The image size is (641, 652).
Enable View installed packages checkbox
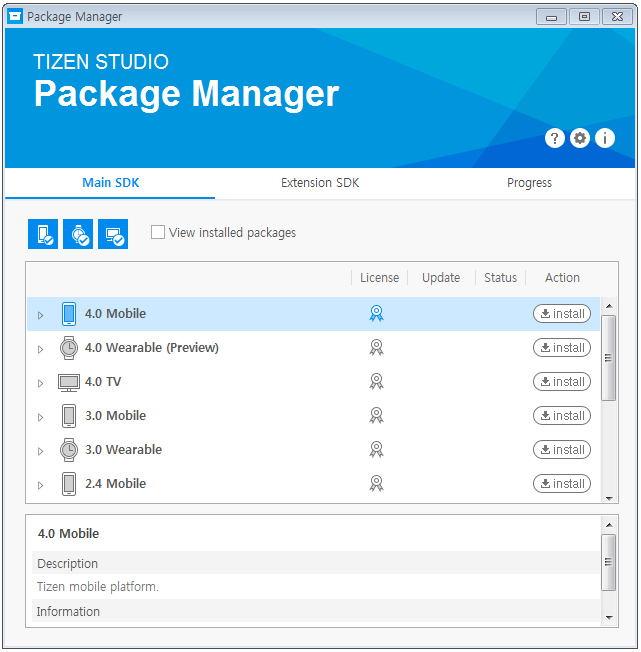pos(158,232)
